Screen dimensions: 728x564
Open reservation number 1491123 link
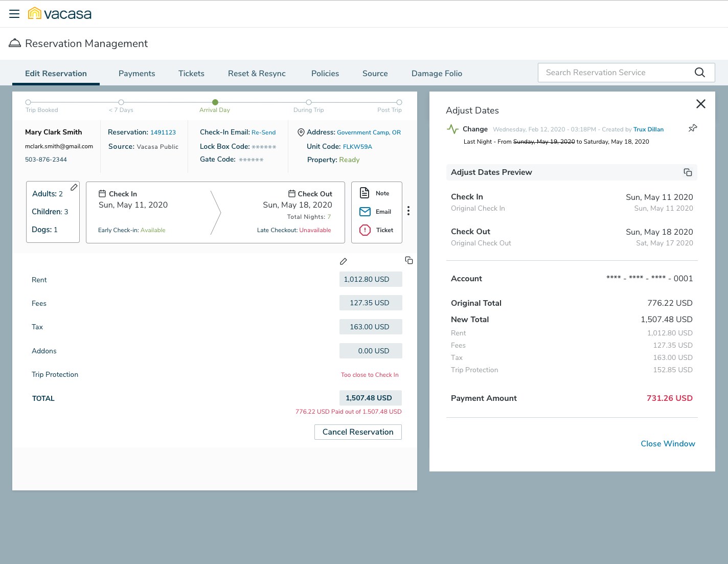[x=163, y=132]
